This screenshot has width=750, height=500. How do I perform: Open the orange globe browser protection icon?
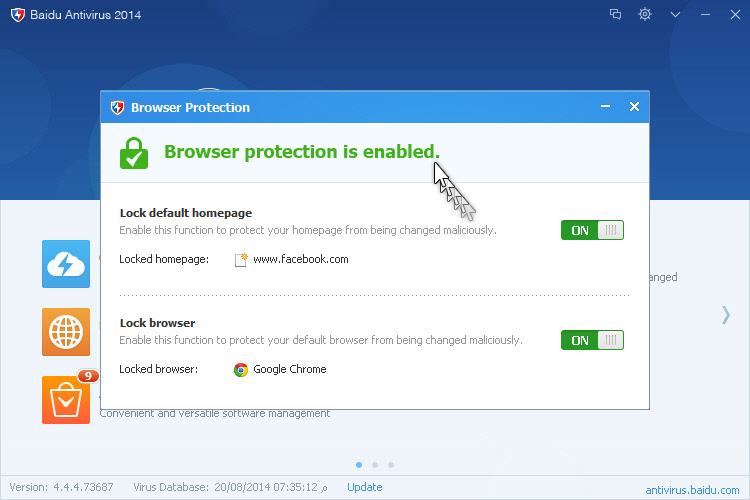click(x=66, y=332)
